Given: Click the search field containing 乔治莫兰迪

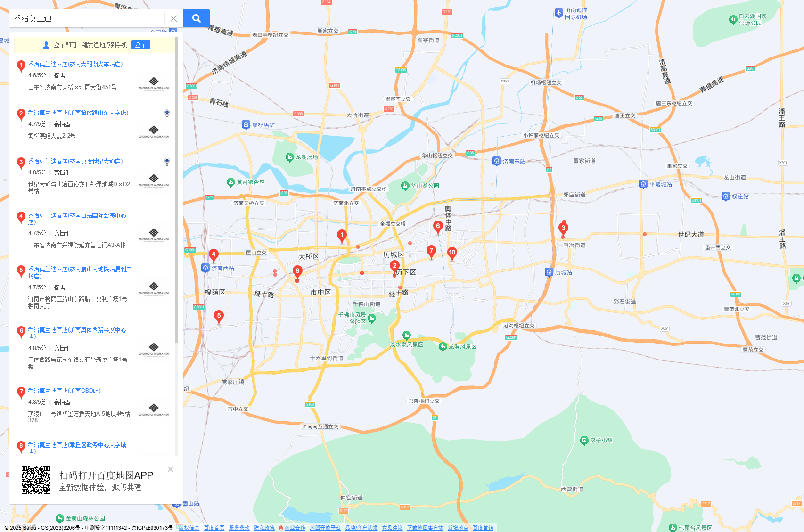Looking at the screenshot, I should click(x=87, y=18).
